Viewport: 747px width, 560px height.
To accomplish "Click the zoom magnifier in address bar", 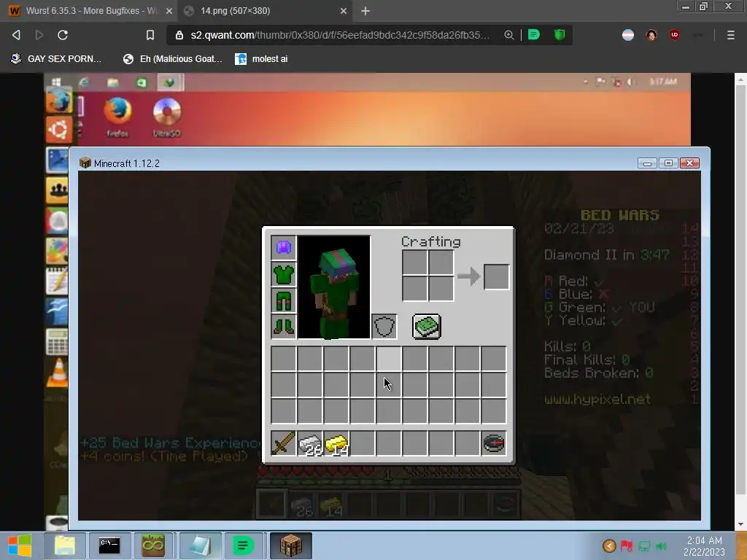I will tap(508, 35).
